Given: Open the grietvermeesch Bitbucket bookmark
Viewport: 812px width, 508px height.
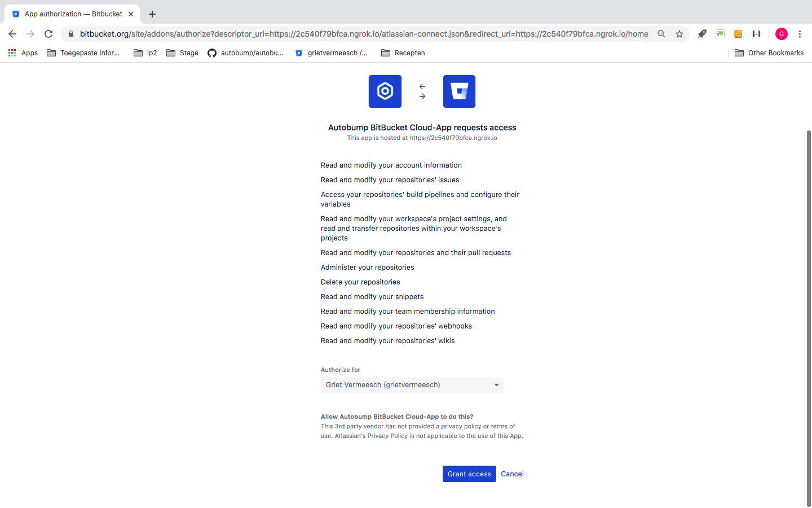Looking at the screenshot, I should click(332, 53).
